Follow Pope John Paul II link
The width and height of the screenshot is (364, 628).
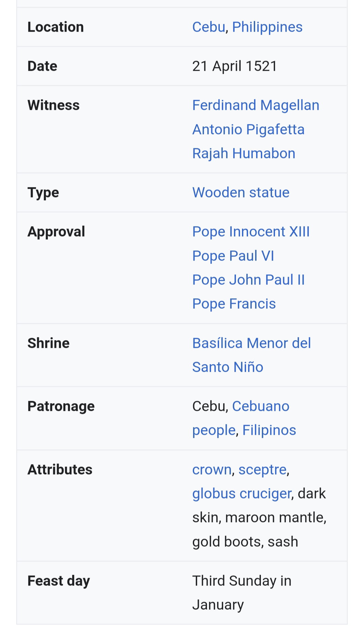(248, 280)
